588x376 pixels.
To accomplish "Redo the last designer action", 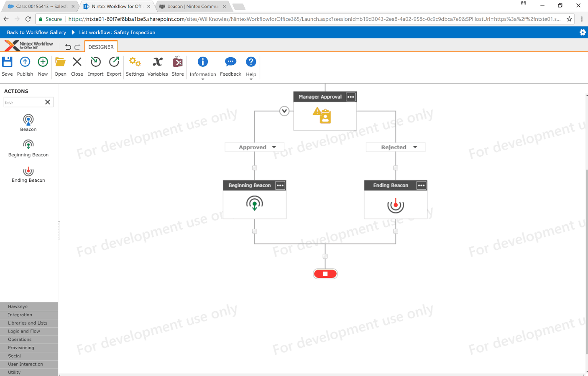I will click(x=77, y=47).
